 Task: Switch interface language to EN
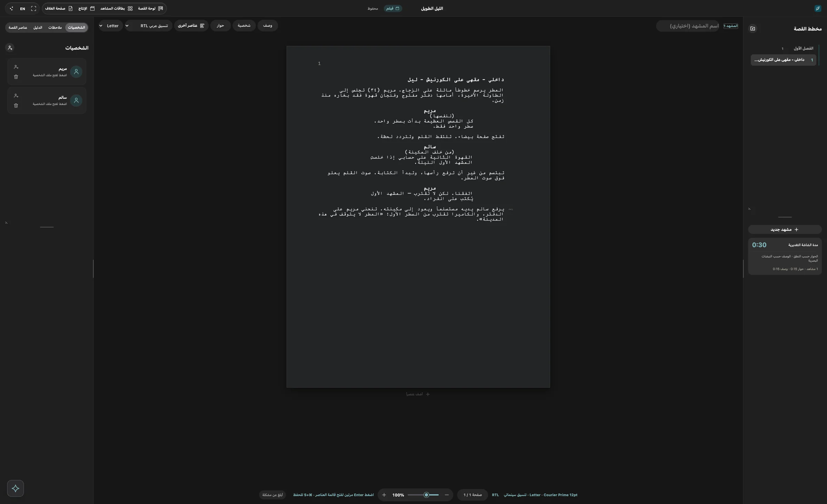point(22,9)
